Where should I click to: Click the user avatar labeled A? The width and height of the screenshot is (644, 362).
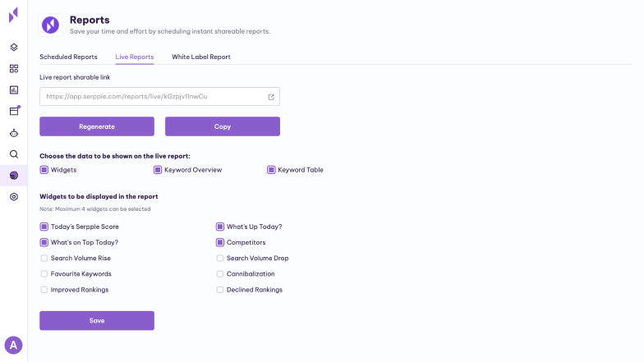13,345
